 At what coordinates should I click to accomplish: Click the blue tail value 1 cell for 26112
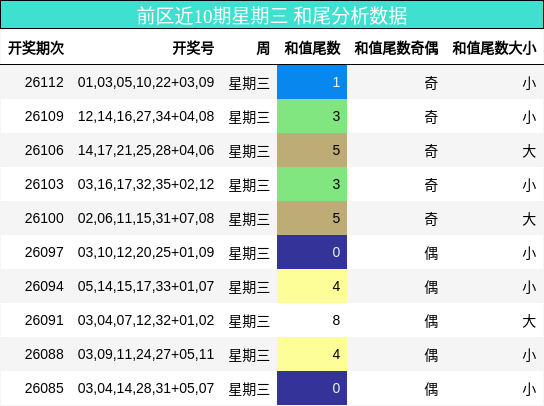(312, 82)
